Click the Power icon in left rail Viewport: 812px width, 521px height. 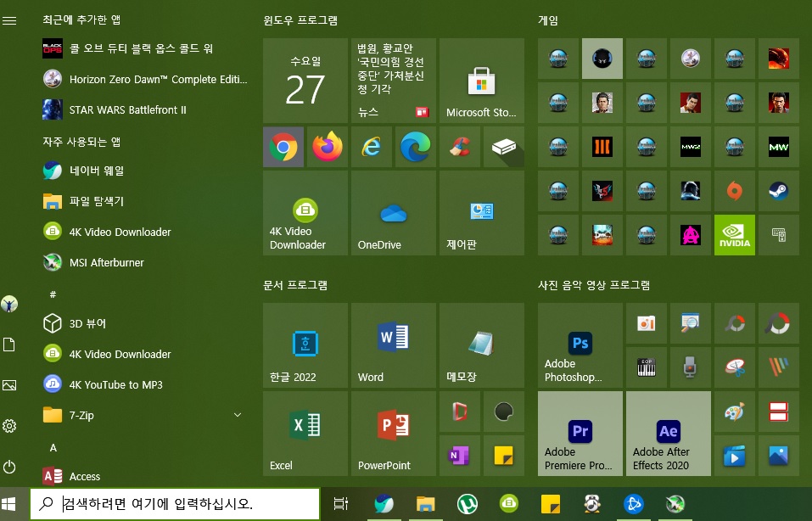click(x=9, y=468)
